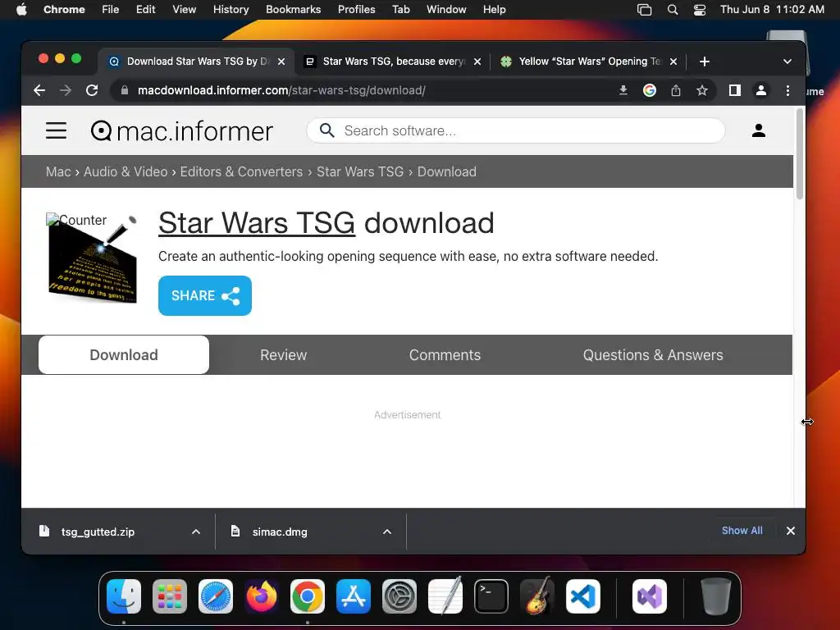Open Finder from the Dock

click(124, 596)
